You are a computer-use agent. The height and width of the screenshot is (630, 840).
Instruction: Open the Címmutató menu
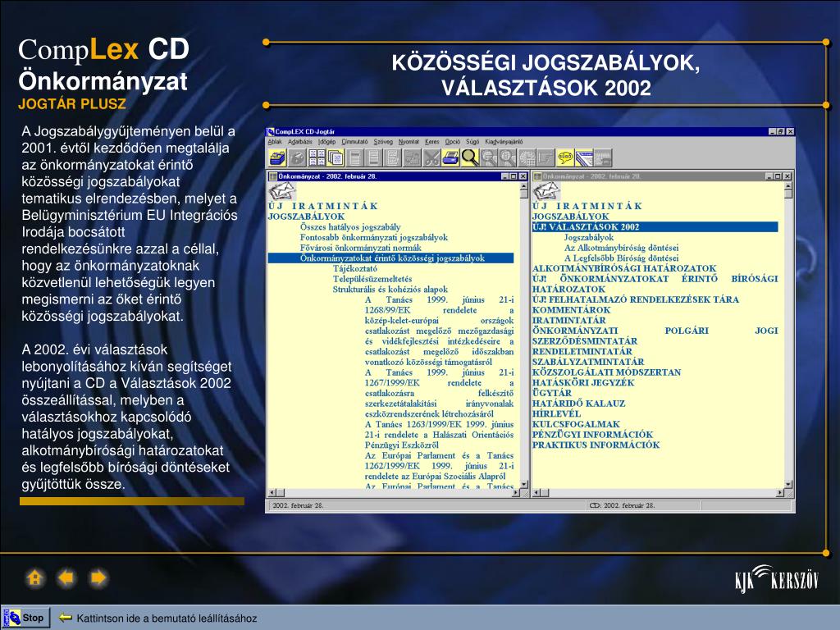pyautogui.click(x=354, y=142)
